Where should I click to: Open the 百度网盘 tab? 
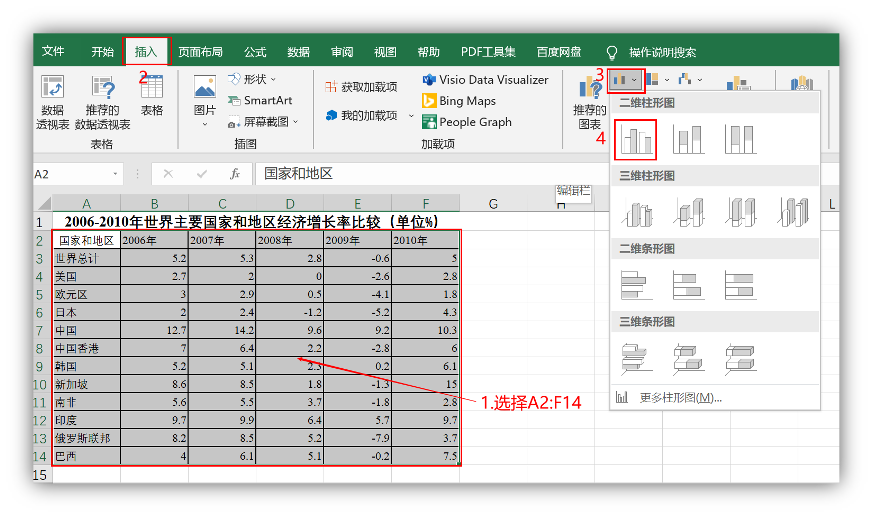[559, 52]
